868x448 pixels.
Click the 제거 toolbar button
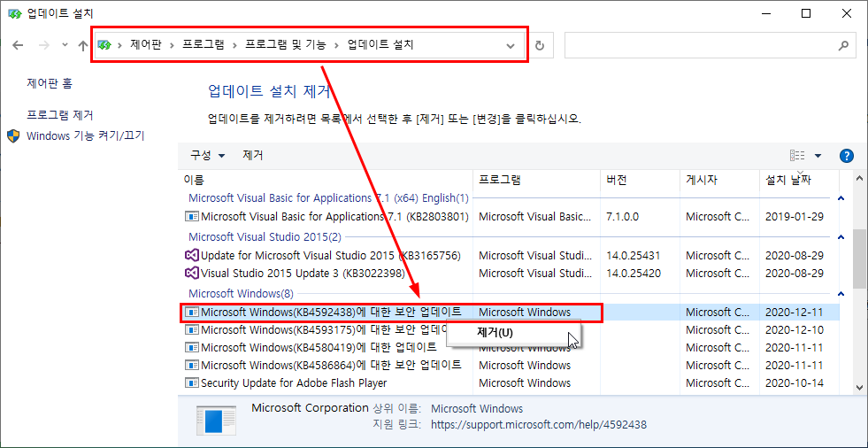[252, 156]
